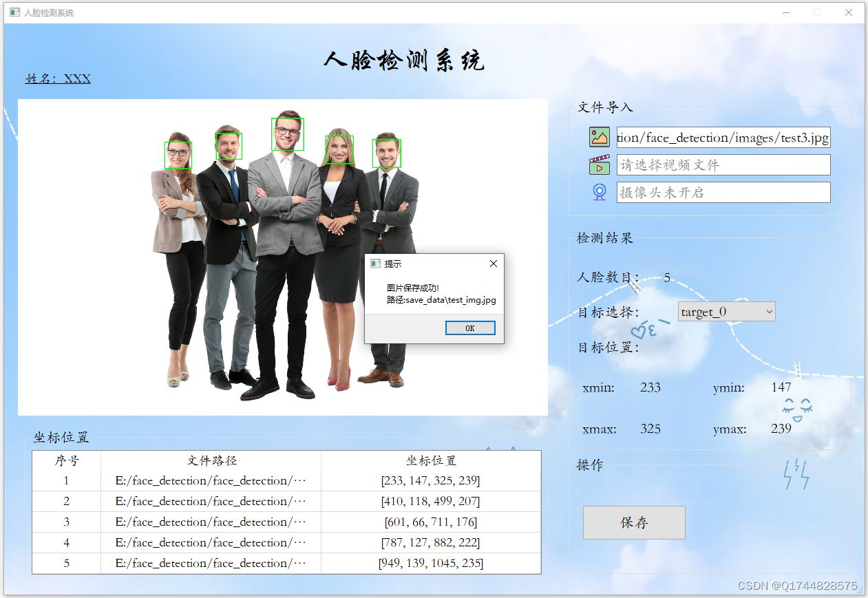The height and width of the screenshot is (598, 868).
Task: Click the 姓名: XXX label
Action: click(x=58, y=78)
